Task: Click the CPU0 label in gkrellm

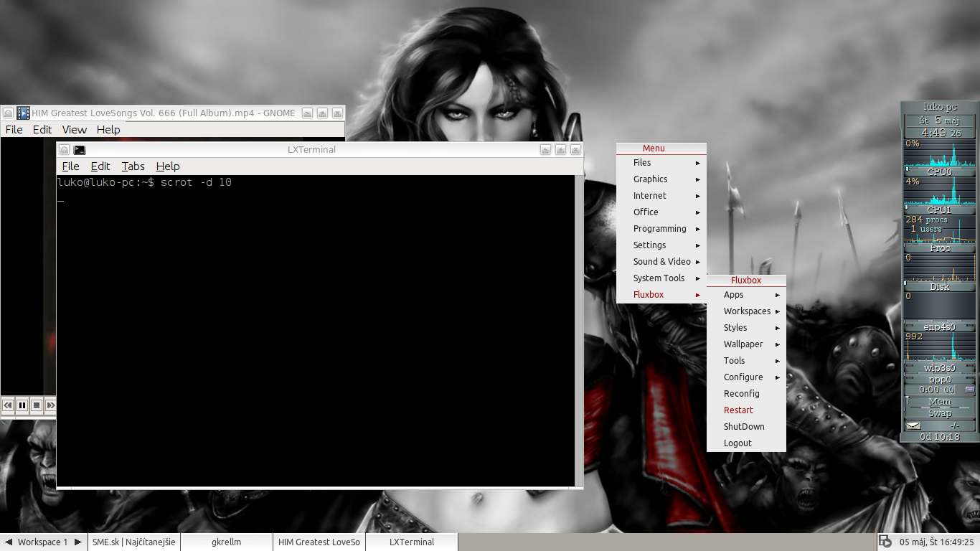Action: (x=939, y=172)
